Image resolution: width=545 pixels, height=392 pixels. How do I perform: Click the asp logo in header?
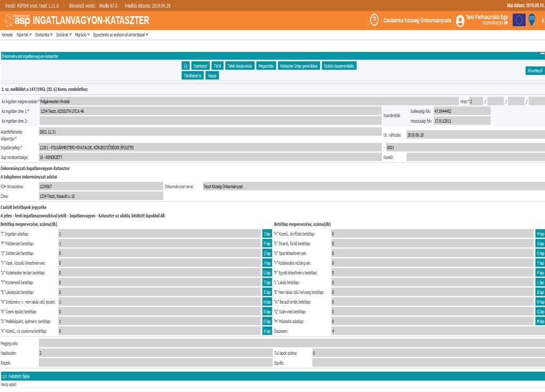[x=16, y=21]
